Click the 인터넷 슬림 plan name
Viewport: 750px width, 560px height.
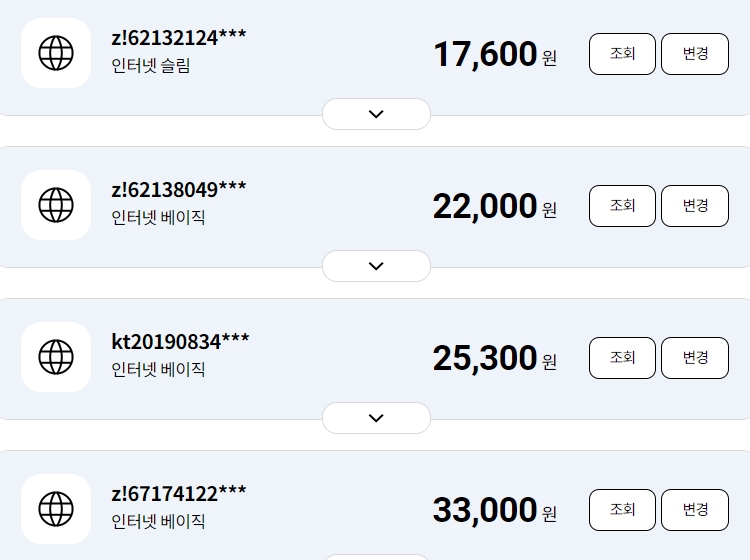[151, 66]
